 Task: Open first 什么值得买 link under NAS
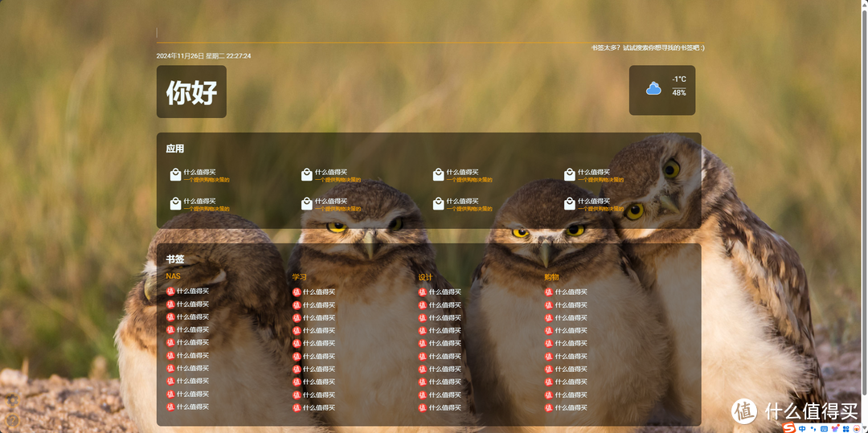(192, 291)
